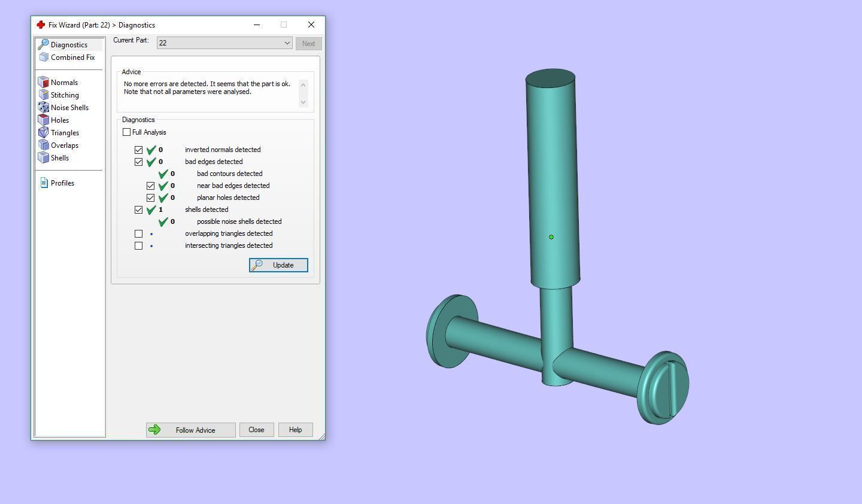This screenshot has width=862, height=504.
Task: Click the Close button in wizard
Action: [256, 430]
